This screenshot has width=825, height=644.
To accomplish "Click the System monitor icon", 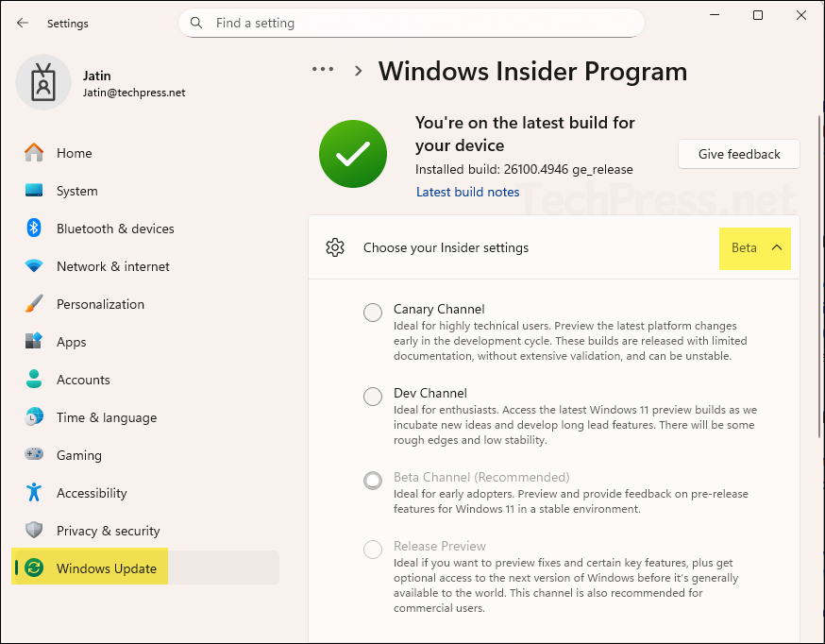I will tap(34, 191).
